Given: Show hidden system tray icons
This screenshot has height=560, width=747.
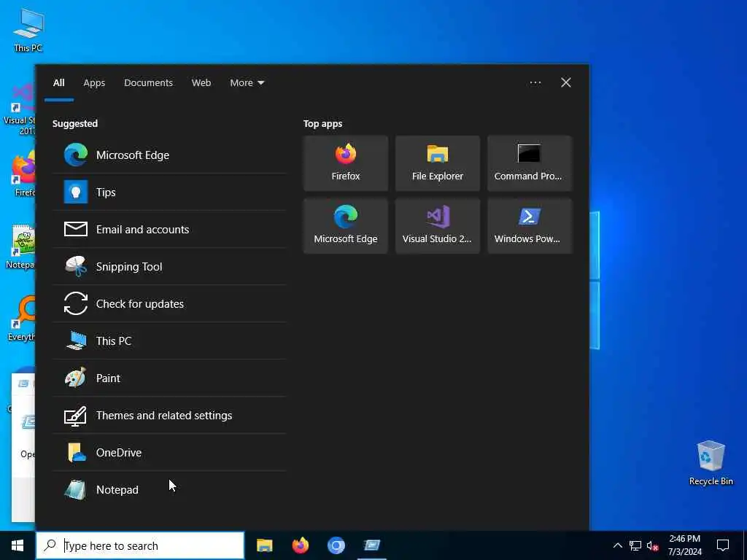Looking at the screenshot, I should tap(617, 545).
